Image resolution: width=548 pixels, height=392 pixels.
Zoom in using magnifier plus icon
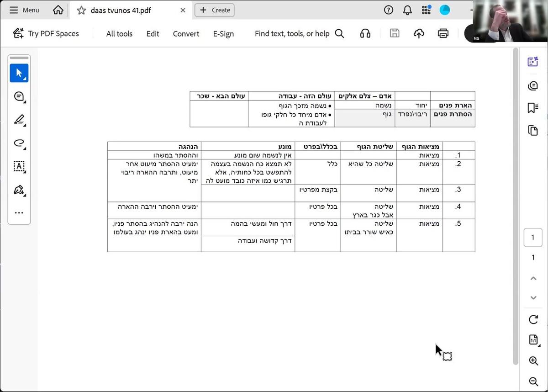point(533,361)
